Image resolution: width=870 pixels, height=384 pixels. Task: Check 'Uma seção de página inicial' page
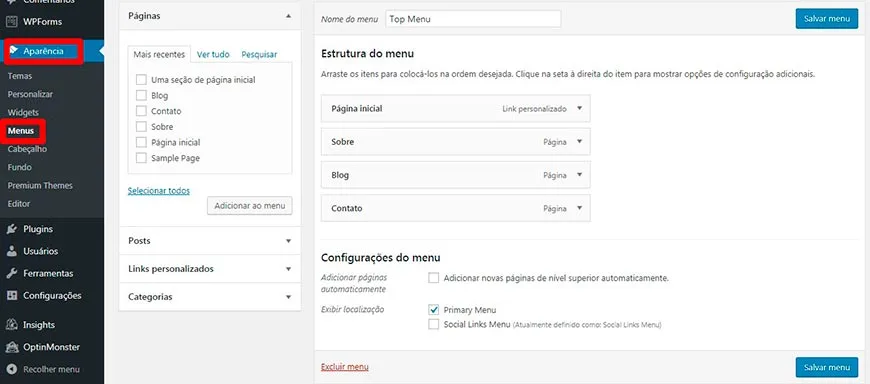141,80
